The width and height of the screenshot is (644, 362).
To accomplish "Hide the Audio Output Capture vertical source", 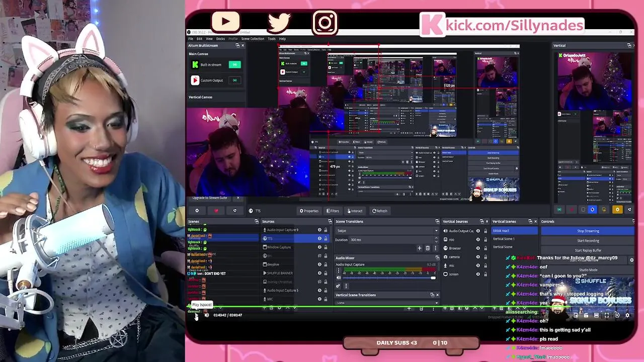I will click(x=478, y=231).
